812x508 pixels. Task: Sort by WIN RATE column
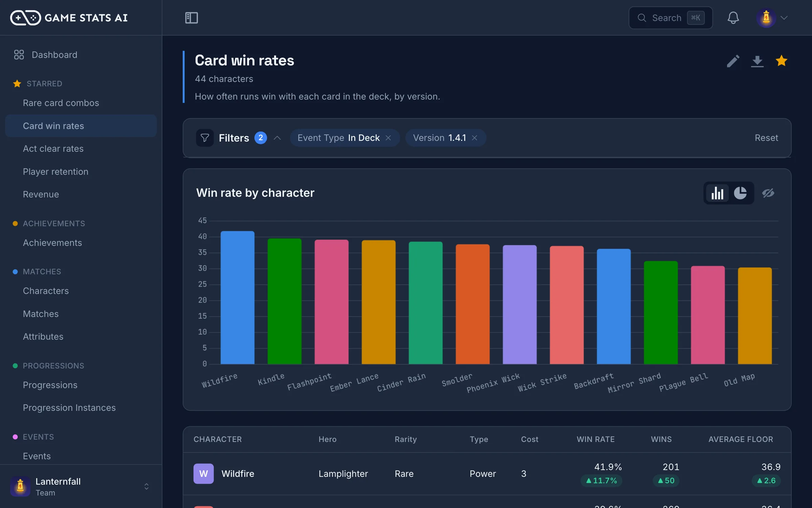click(595, 439)
